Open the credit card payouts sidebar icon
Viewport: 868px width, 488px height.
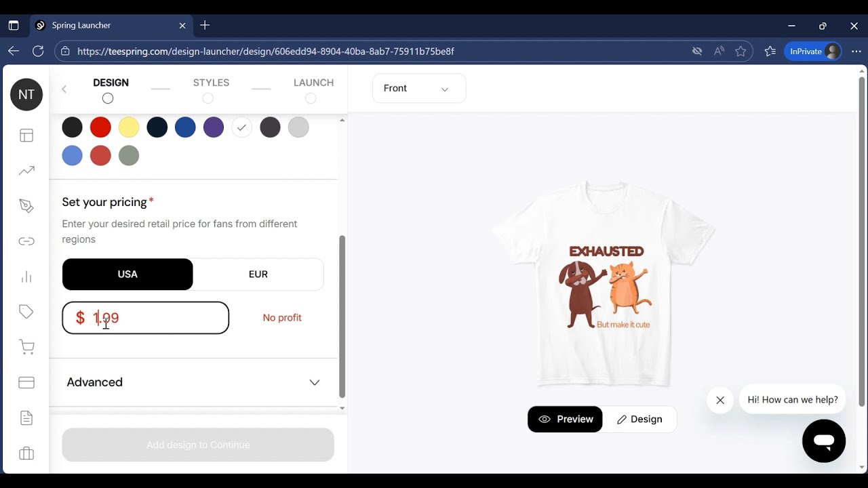pyautogui.click(x=26, y=382)
